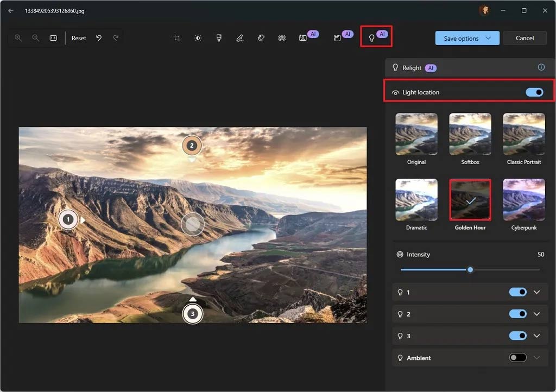Expand light 3 settings
Image resolution: width=556 pixels, height=392 pixels.
(537, 336)
